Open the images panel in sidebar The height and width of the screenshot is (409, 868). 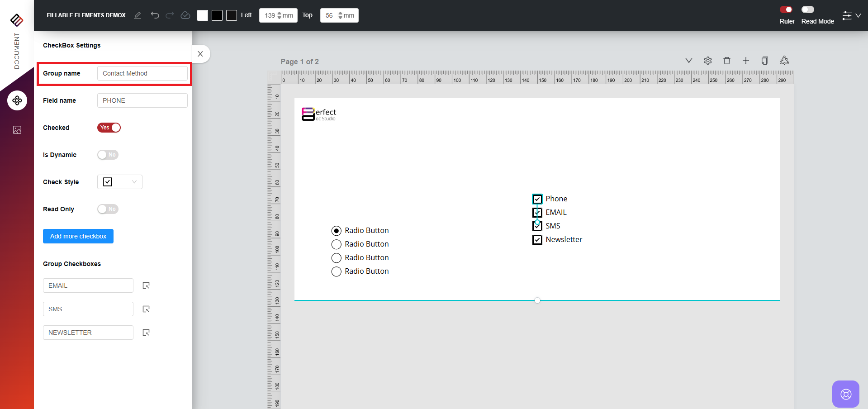pyautogui.click(x=17, y=130)
